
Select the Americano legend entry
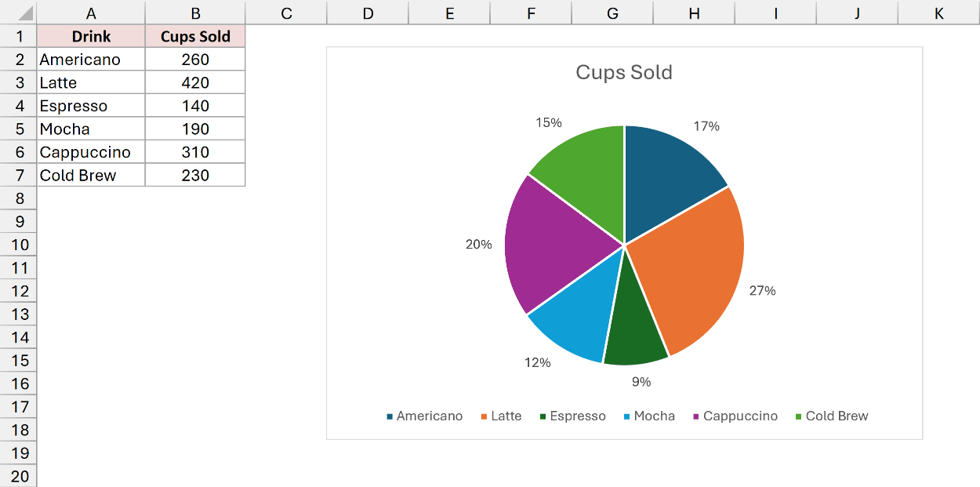[x=424, y=416]
